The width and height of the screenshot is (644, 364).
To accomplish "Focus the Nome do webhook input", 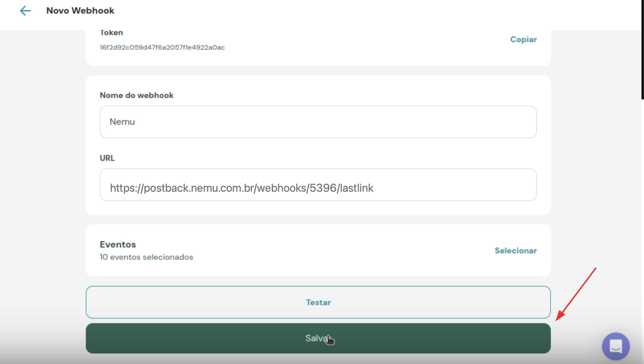I will pyautogui.click(x=318, y=122).
